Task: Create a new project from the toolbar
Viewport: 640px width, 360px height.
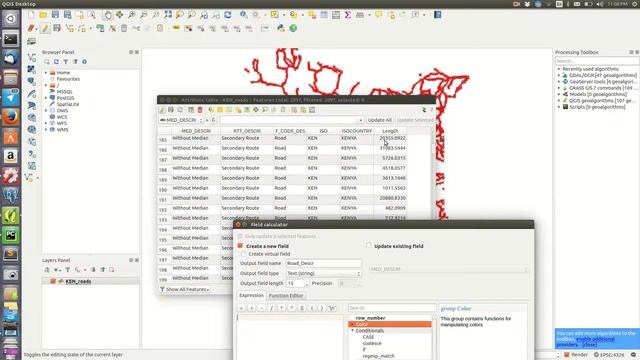Action: coord(31,15)
